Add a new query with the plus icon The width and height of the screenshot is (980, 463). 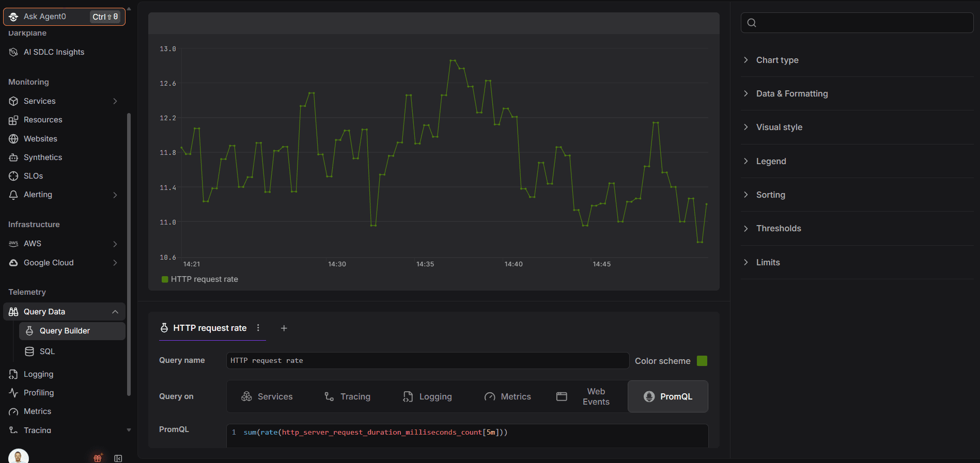[x=284, y=328]
